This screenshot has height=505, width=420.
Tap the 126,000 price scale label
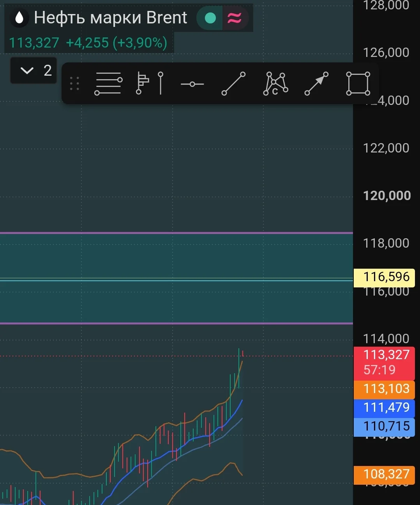point(386,53)
